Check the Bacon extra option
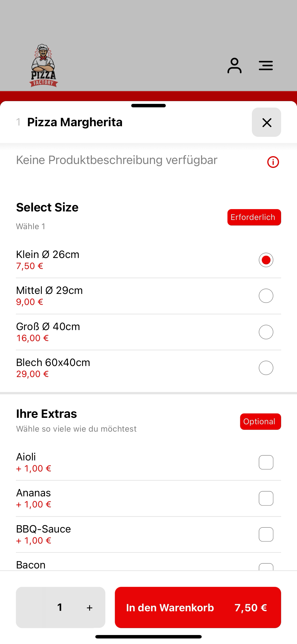The height and width of the screenshot is (644, 297). pyautogui.click(x=266, y=567)
